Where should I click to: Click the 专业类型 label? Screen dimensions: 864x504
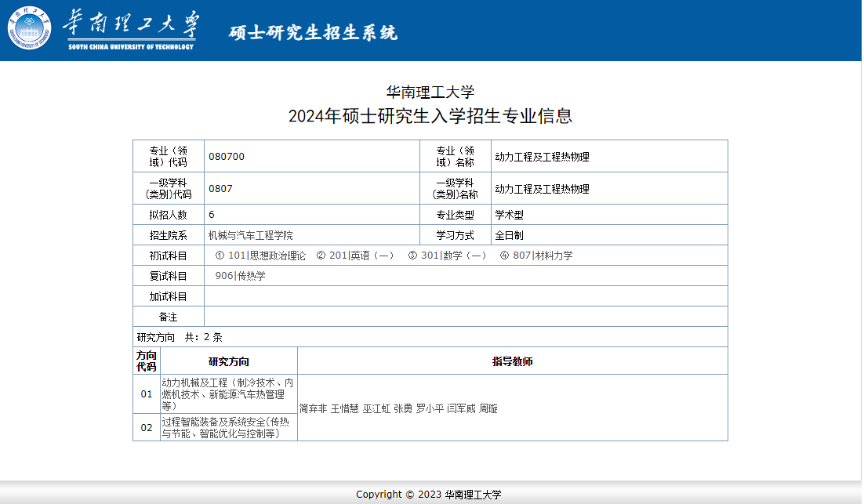pos(456,215)
